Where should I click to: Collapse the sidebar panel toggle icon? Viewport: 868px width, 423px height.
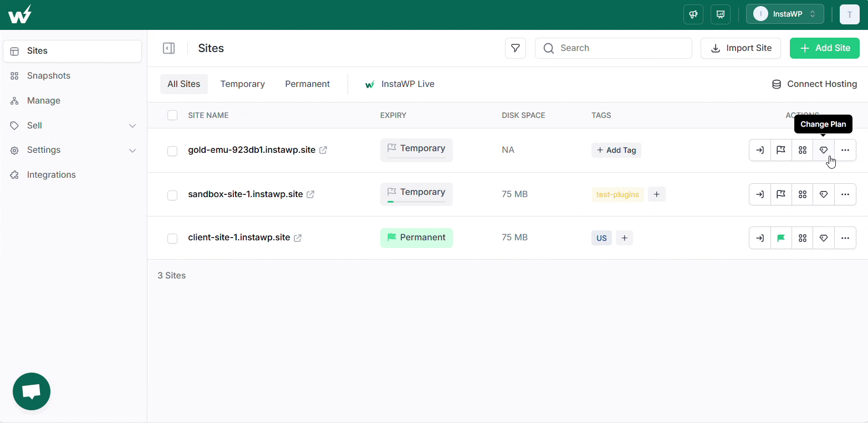click(x=169, y=48)
